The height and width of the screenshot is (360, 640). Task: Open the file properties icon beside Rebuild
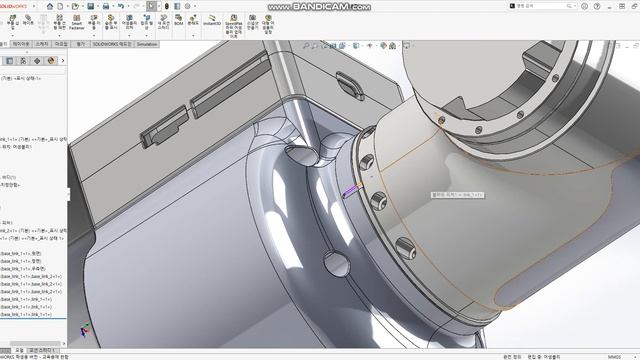pyautogui.click(x=177, y=6)
